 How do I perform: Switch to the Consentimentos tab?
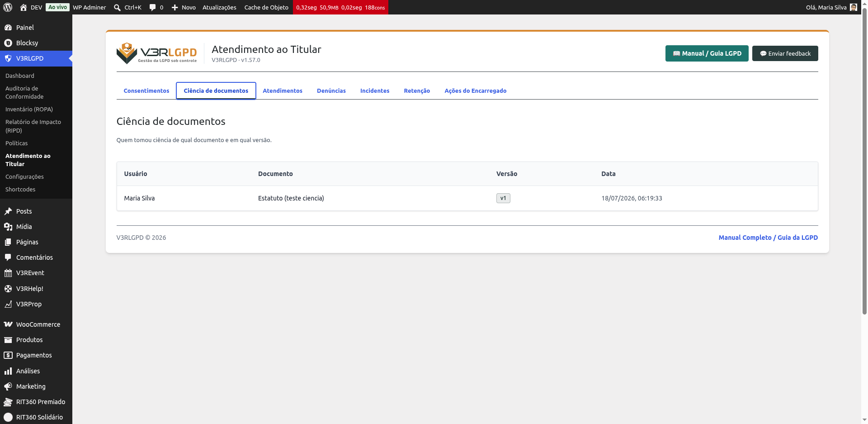coord(146,91)
